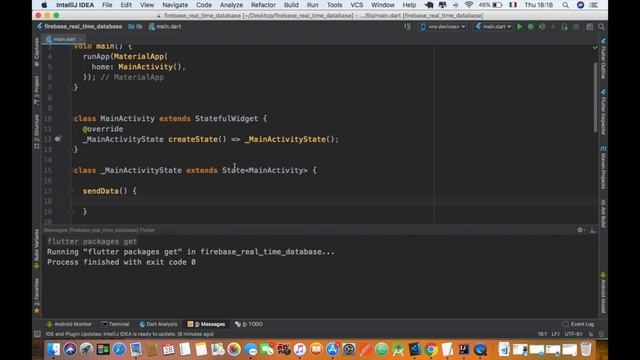Open the Structure tool window strip
Screen dimensions: 640x360
(36, 131)
